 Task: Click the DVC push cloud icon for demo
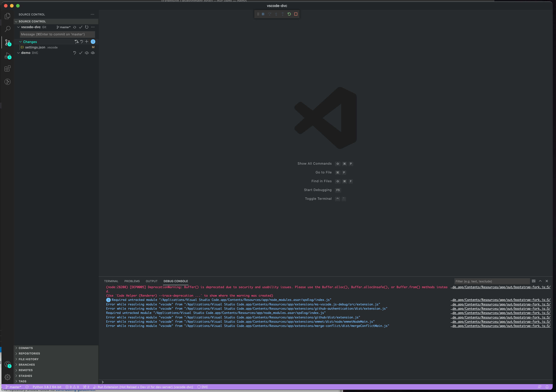coord(93,53)
